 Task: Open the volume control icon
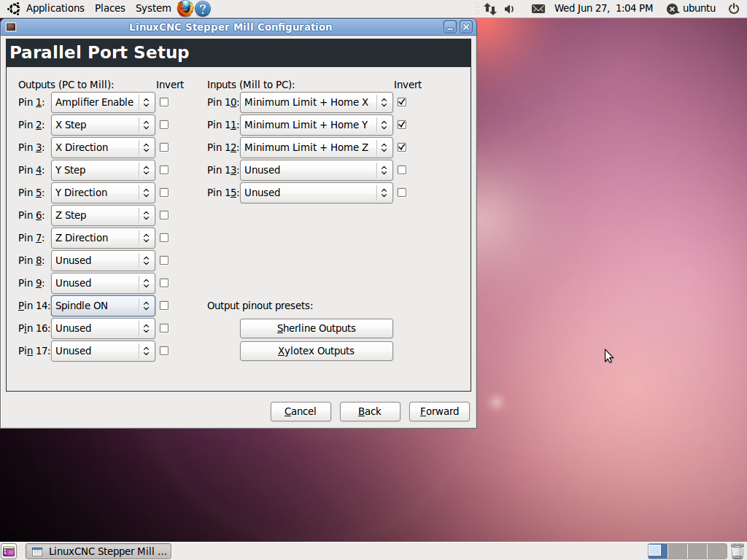click(509, 9)
